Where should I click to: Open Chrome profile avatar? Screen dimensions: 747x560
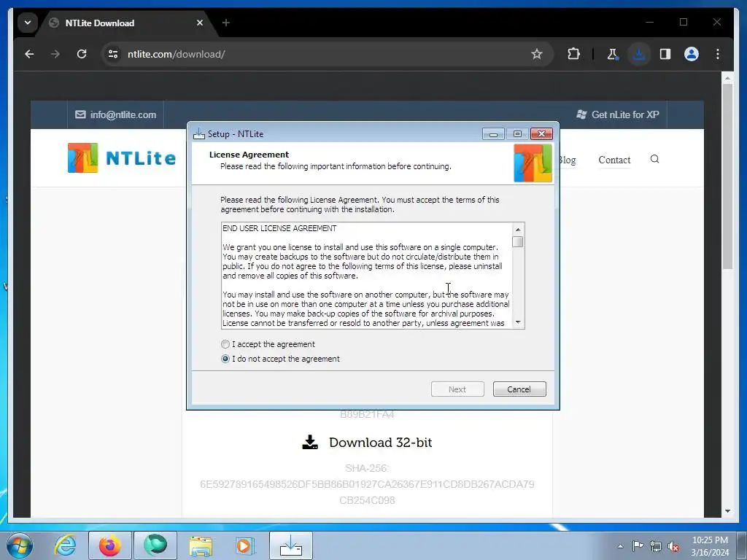[692, 54]
